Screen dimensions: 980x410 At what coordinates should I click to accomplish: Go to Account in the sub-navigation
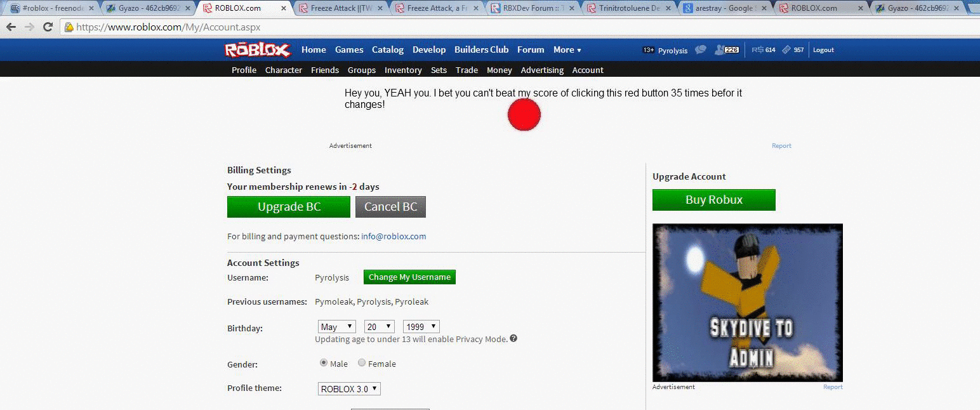pos(588,70)
